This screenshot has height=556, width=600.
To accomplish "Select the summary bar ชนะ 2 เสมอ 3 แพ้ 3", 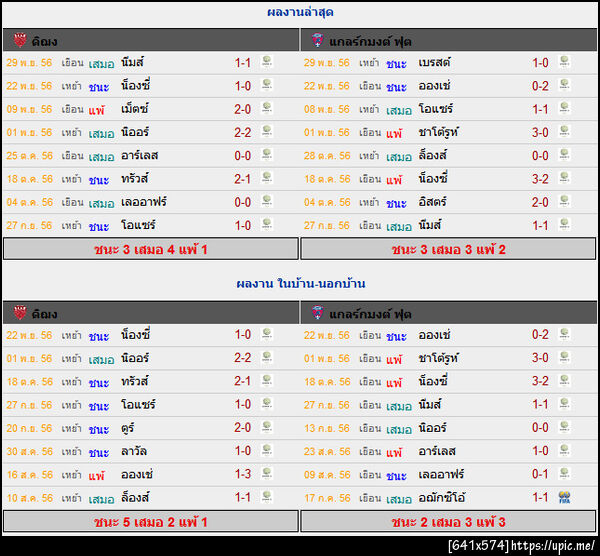I will (448, 522).
